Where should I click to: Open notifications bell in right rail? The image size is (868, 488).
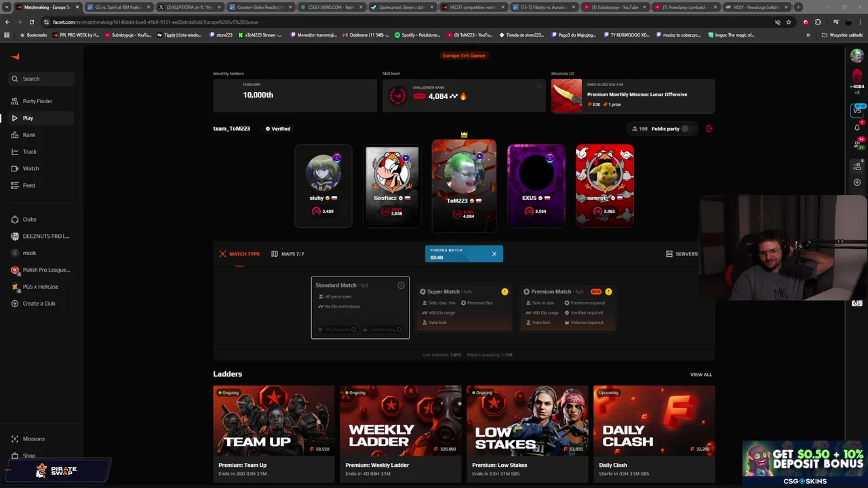pyautogui.click(x=857, y=127)
